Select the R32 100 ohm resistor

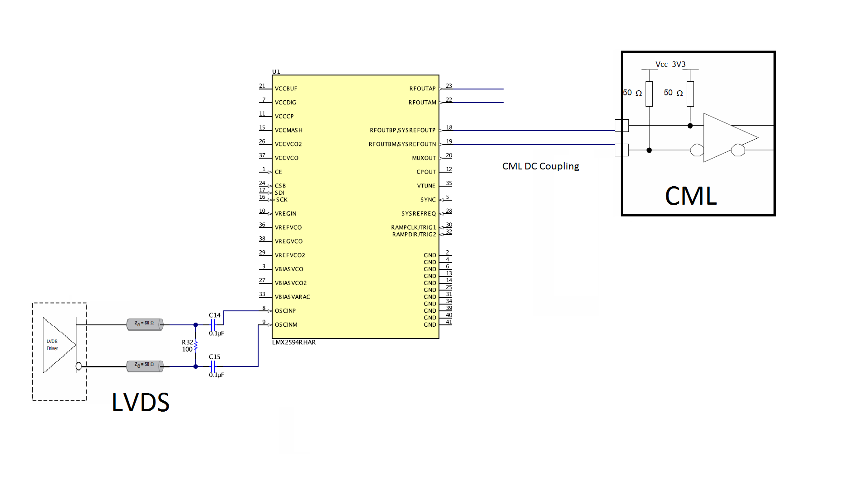[196, 346]
